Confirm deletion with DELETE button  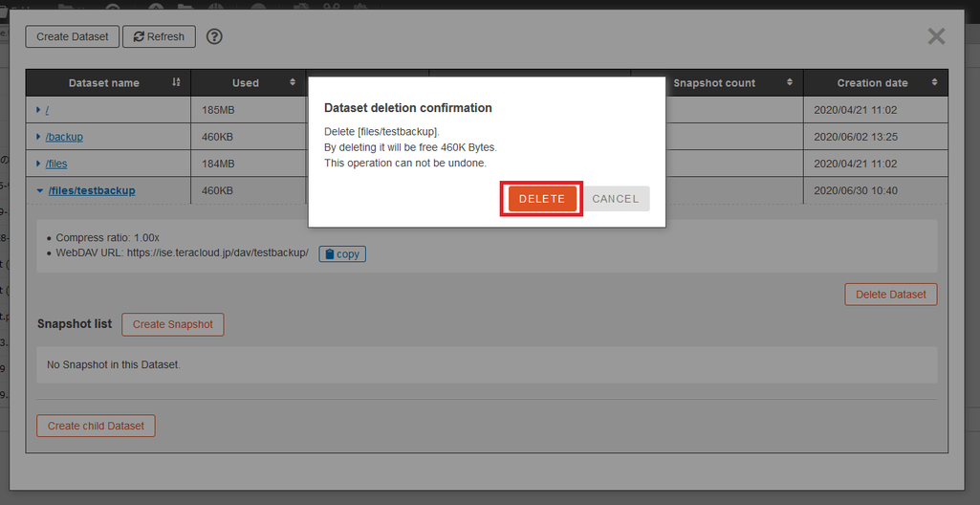pyautogui.click(x=541, y=199)
